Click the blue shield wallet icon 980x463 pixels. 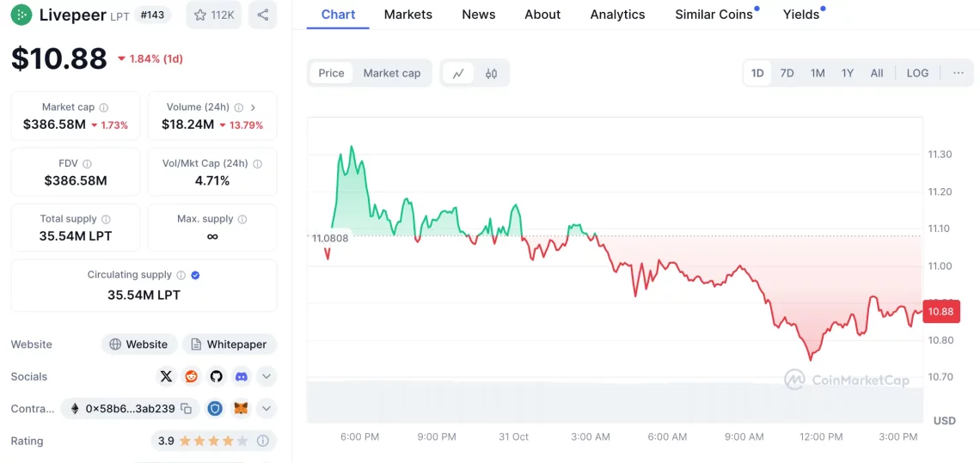coord(216,409)
